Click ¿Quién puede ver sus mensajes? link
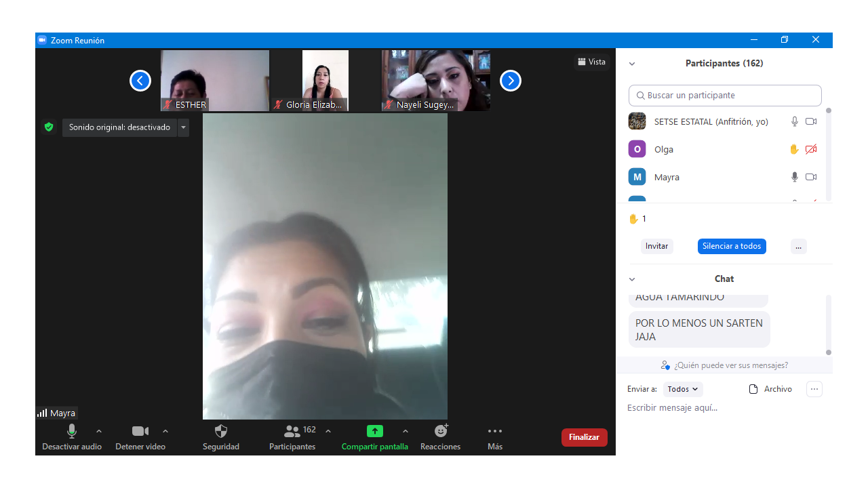868x488 pixels. point(731,365)
